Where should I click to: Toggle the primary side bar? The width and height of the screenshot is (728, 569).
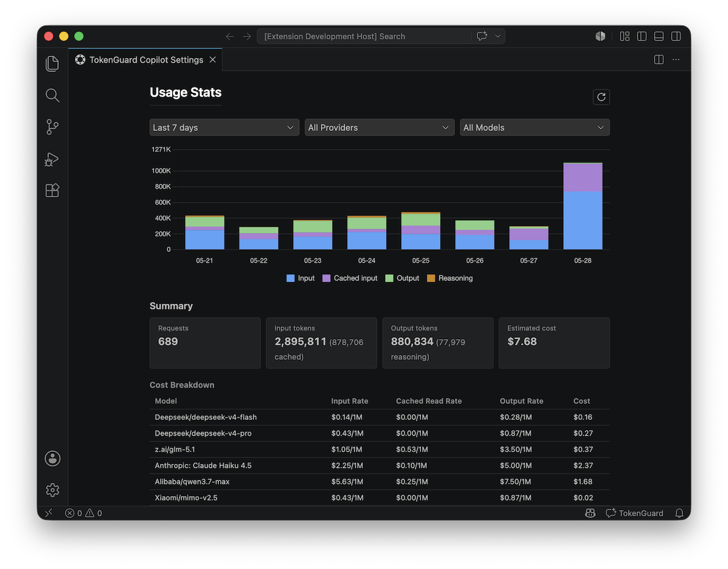pos(642,36)
